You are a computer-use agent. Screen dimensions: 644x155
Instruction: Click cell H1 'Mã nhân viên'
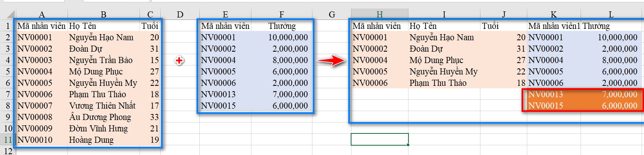380,26
